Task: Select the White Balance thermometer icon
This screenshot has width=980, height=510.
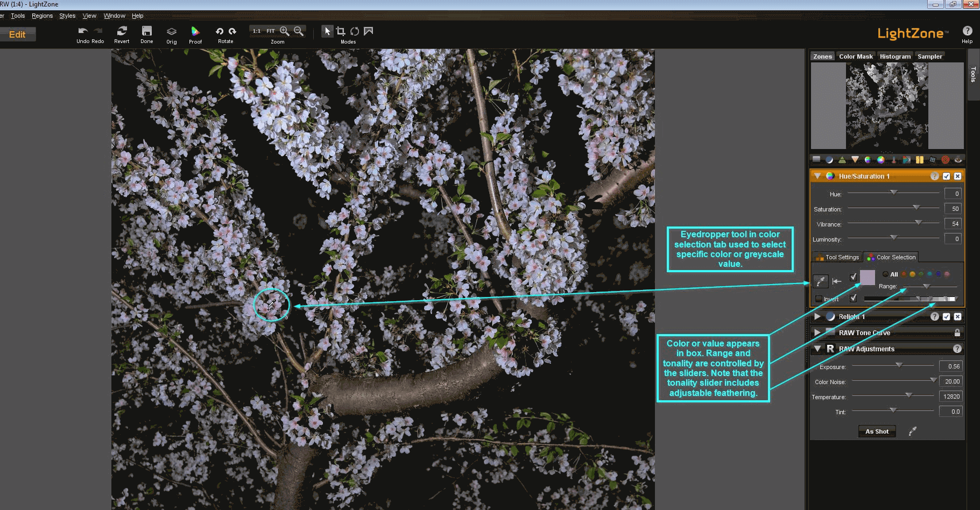Action: coord(894,159)
